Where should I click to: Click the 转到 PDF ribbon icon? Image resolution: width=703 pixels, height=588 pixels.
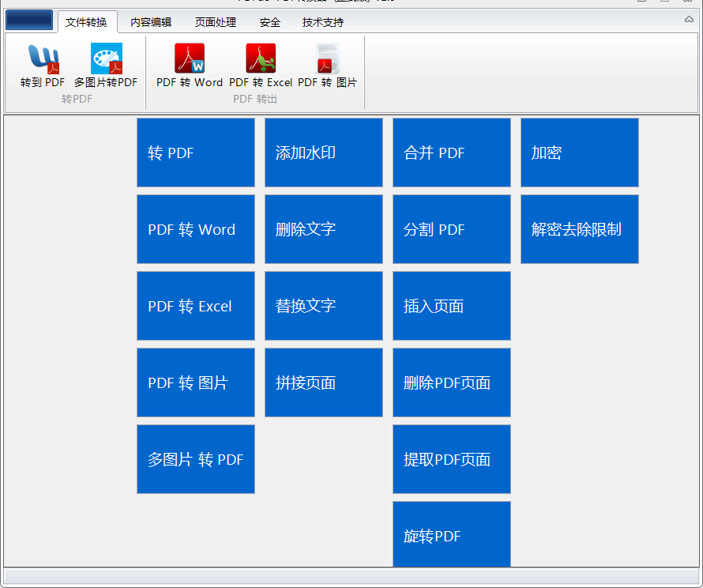pos(43,60)
